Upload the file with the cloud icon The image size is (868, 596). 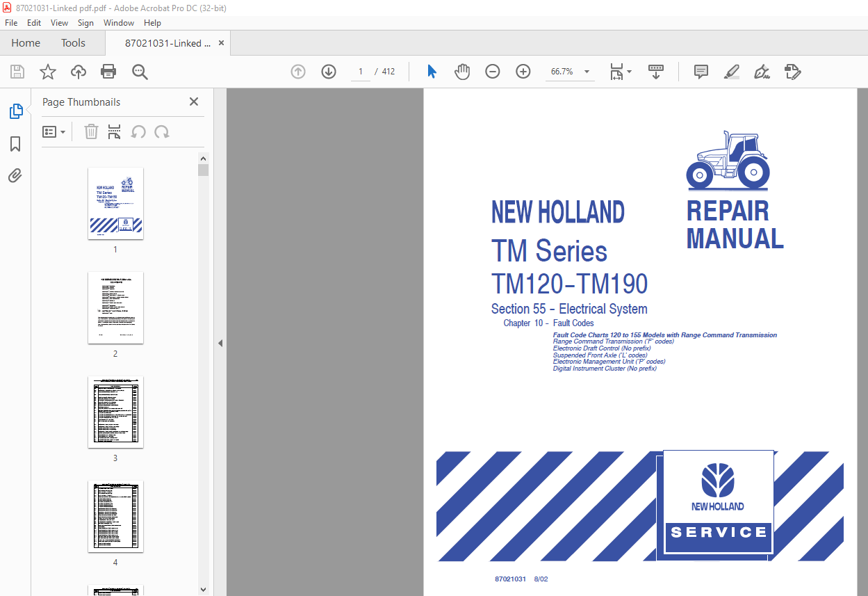click(79, 72)
